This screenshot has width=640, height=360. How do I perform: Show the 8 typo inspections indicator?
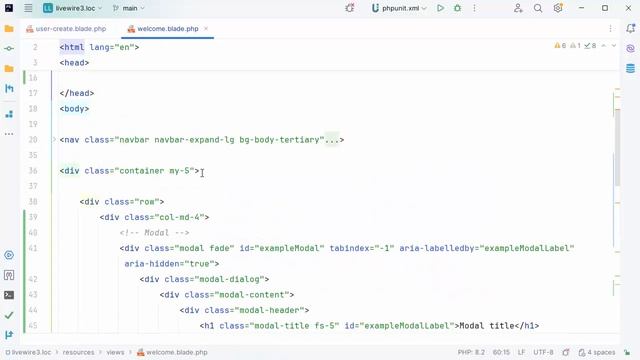pos(590,46)
